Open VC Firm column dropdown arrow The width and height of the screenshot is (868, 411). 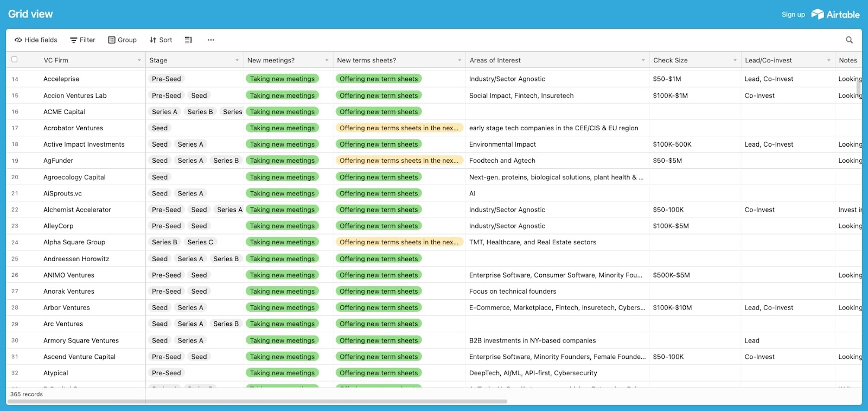[x=139, y=60]
